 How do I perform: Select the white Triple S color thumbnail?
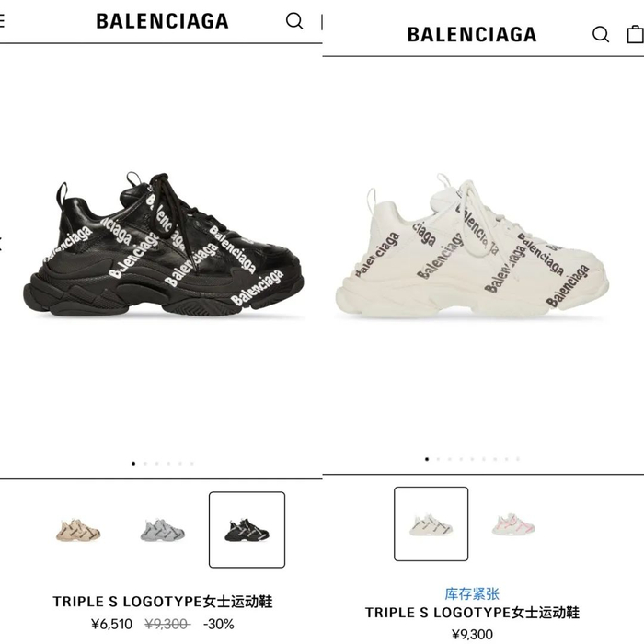click(x=431, y=524)
